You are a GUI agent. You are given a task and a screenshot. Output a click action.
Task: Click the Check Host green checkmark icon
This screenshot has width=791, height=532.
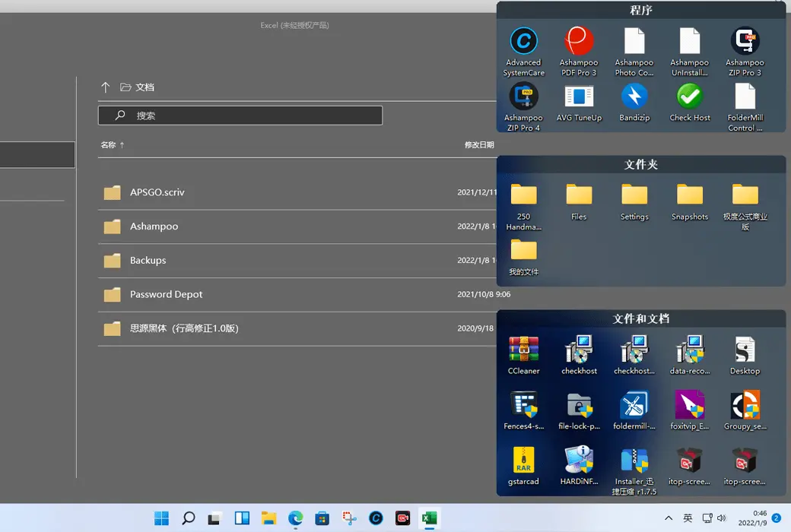690,97
